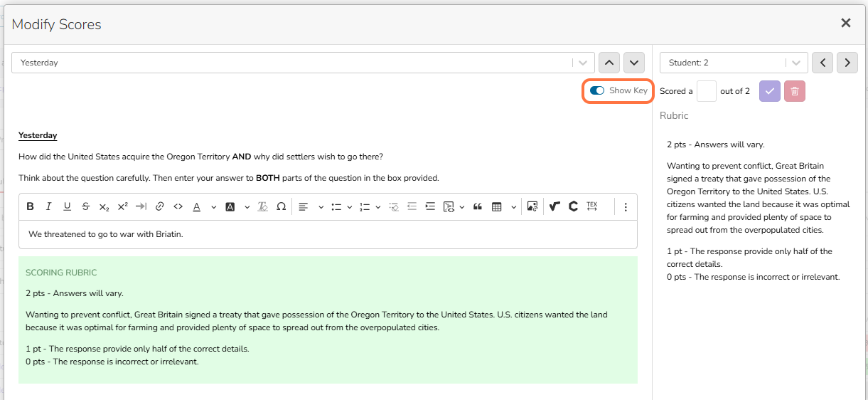Insert inline code

[178, 206]
